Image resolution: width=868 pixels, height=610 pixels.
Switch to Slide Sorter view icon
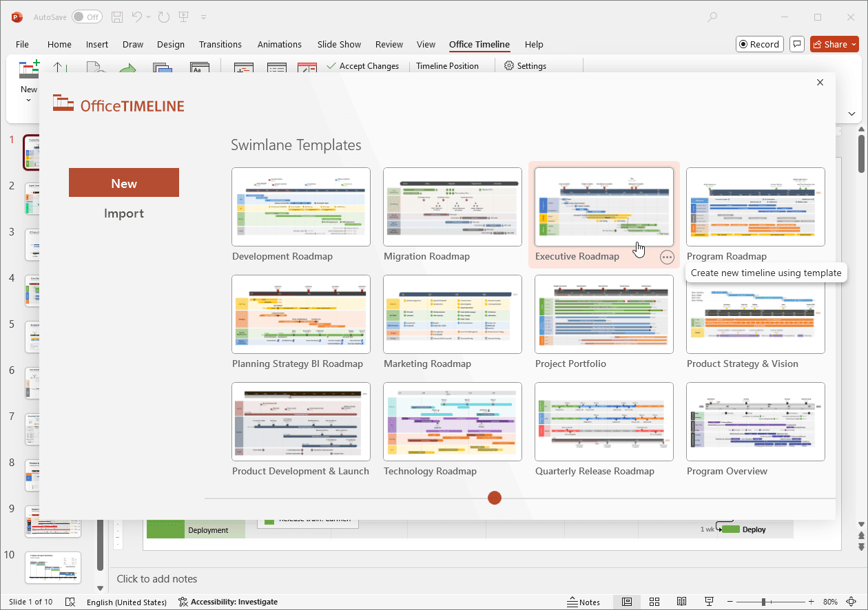coord(654,602)
